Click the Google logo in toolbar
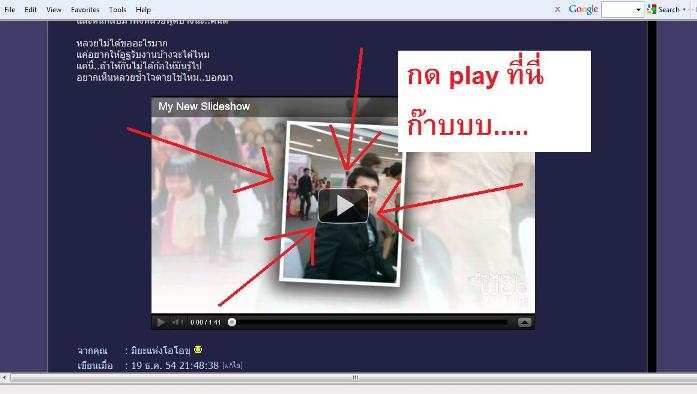 pyautogui.click(x=583, y=9)
